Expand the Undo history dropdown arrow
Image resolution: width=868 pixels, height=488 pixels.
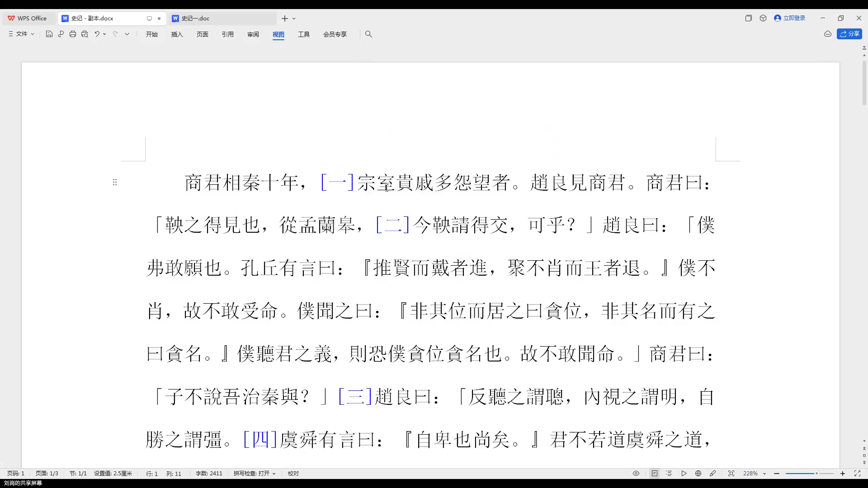click(x=104, y=34)
